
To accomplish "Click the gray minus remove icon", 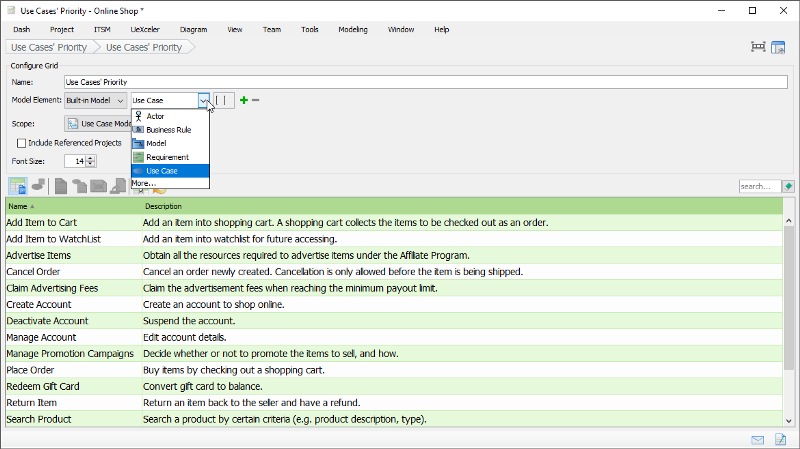I will pos(256,100).
